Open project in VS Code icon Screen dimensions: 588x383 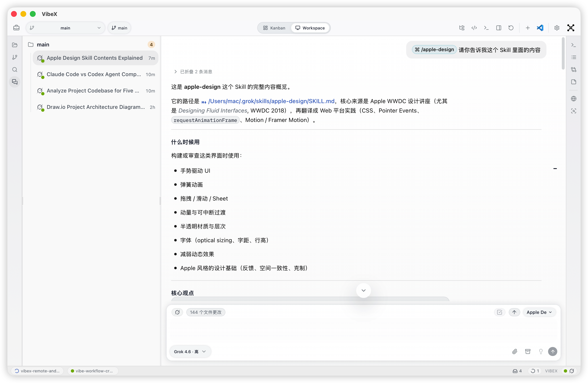540,28
